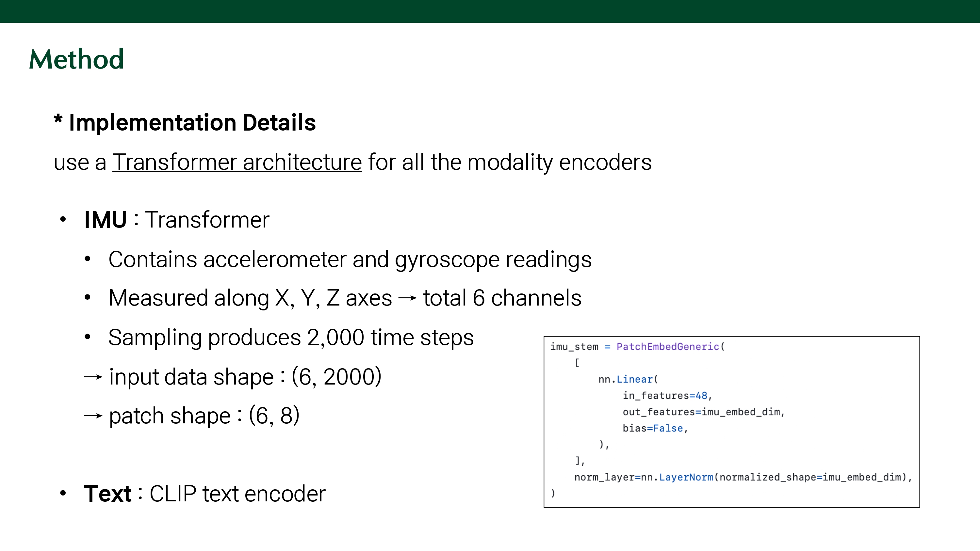Click the imu_stem variable name
This screenshot has height=551, width=980.
click(574, 346)
